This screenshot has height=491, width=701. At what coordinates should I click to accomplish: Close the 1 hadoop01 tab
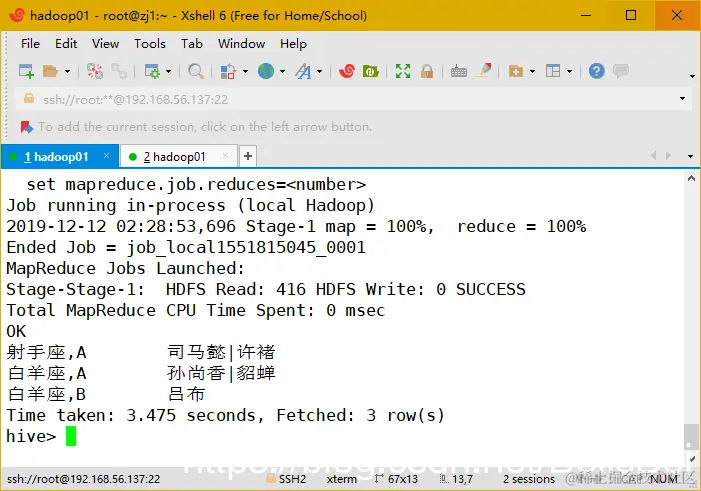click(106, 156)
